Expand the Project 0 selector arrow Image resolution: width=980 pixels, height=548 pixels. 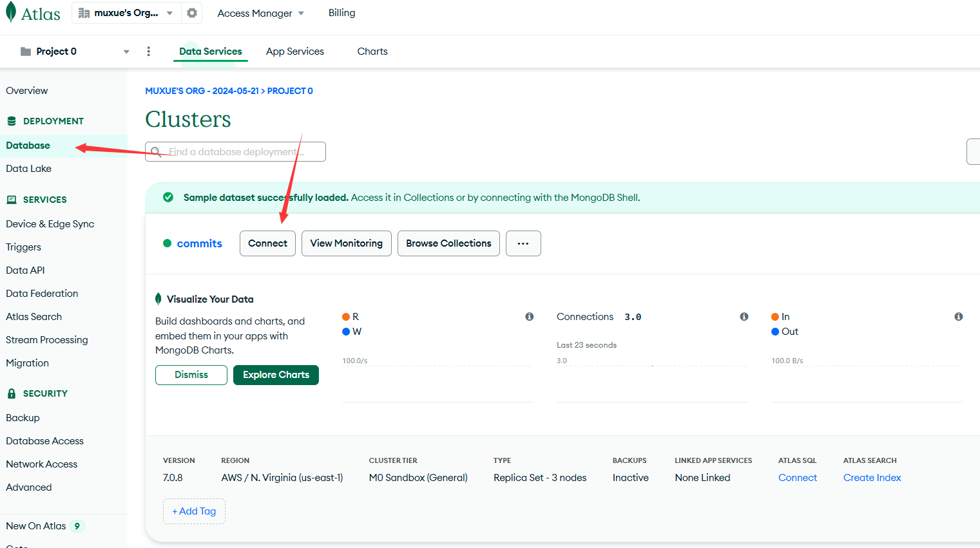126,52
